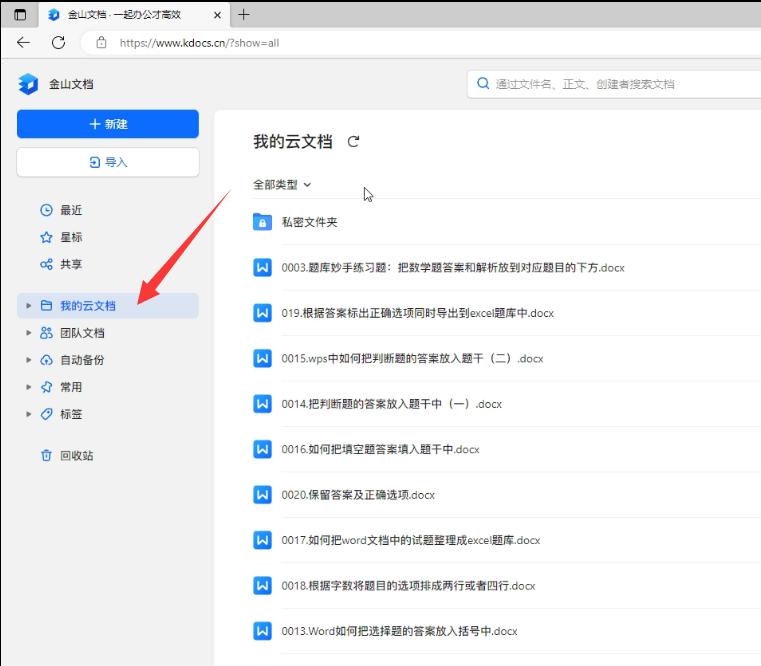Open file 019.根据答案标出正确选项 docx

click(417, 314)
